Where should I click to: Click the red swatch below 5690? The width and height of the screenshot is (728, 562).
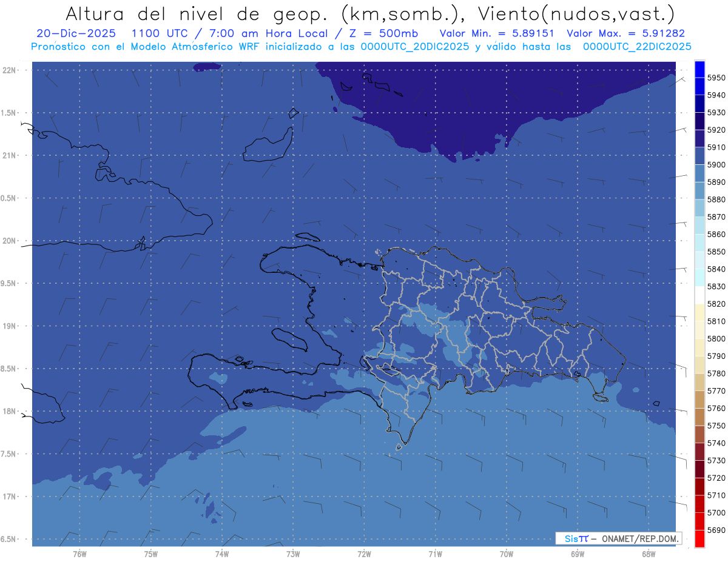[x=699, y=538]
